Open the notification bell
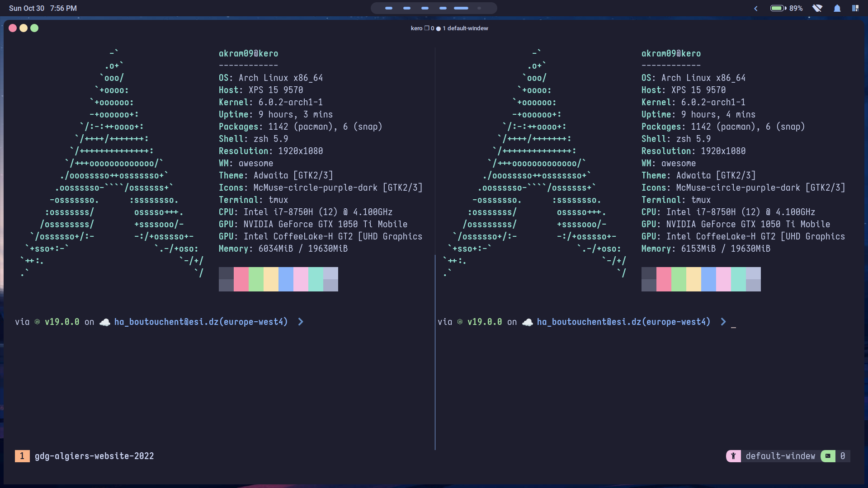The height and width of the screenshot is (488, 868). point(837,8)
